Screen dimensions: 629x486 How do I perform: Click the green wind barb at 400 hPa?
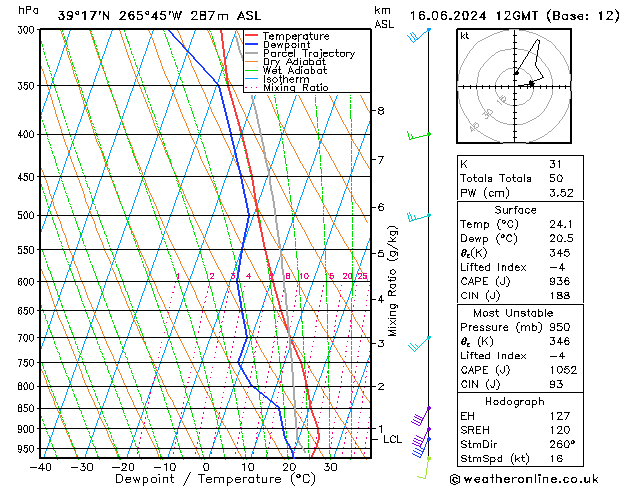point(419,136)
